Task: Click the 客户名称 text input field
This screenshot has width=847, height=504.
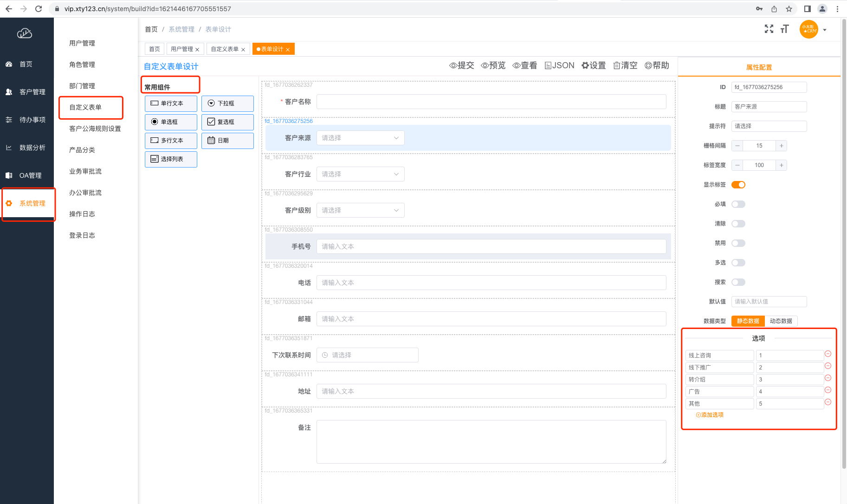Action: 491,102
